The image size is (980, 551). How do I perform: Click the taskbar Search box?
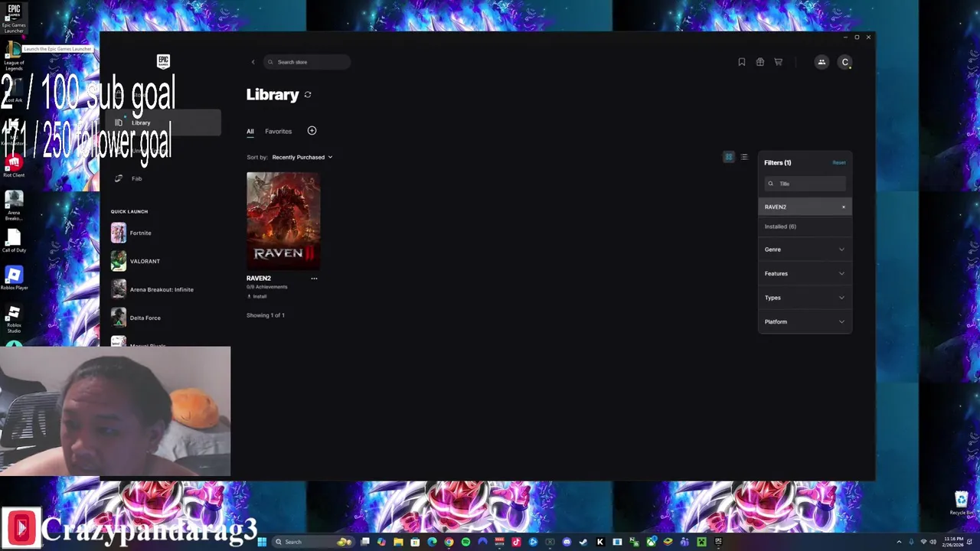click(312, 542)
